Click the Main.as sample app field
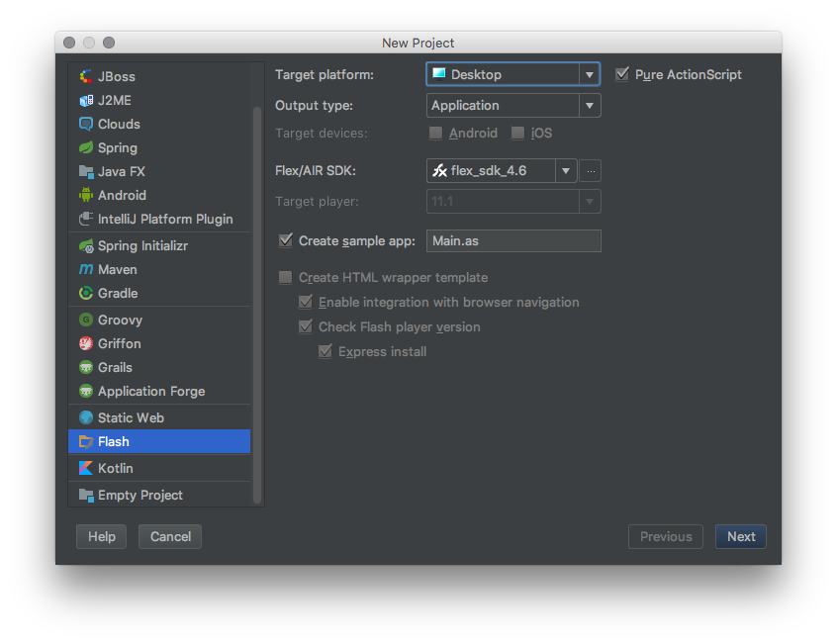Viewport: 837px width, 644px height. [513, 240]
